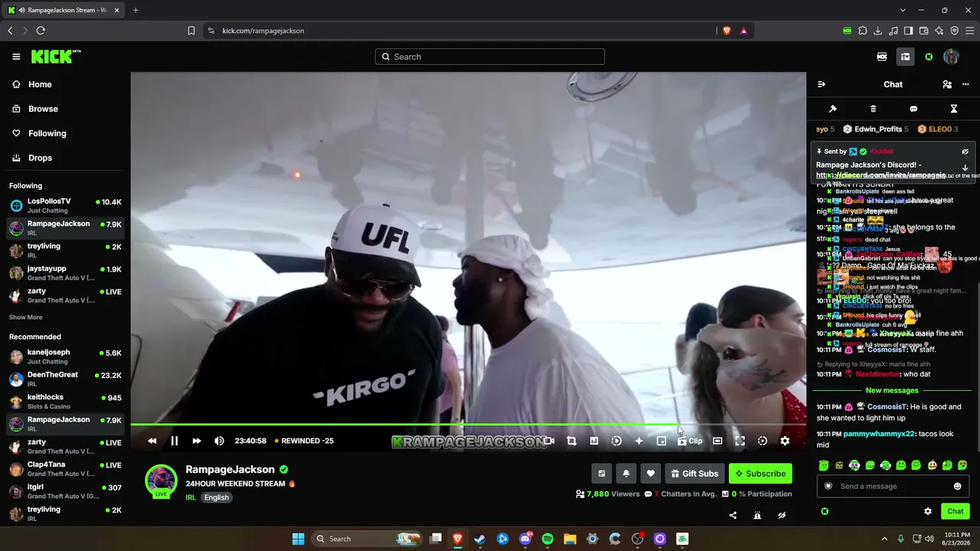Click the English language tag
Screen dimensions: 980x551
217,497
